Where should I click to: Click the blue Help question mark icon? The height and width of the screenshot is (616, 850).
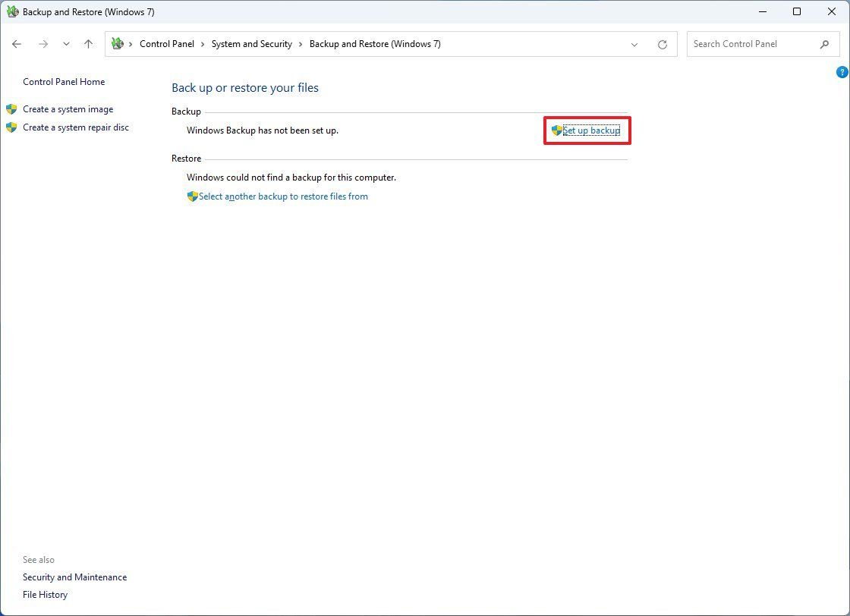pyautogui.click(x=842, y=71)
